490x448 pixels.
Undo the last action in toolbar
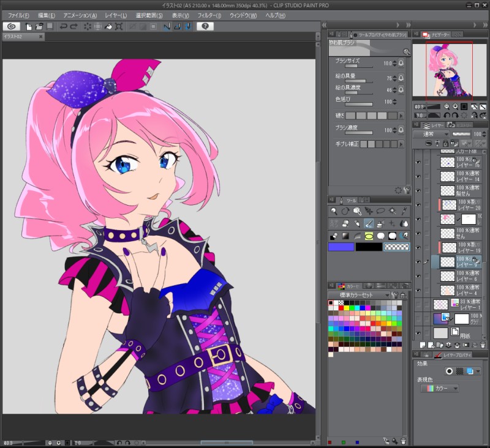pyautogui.click(x=64, y=26)
